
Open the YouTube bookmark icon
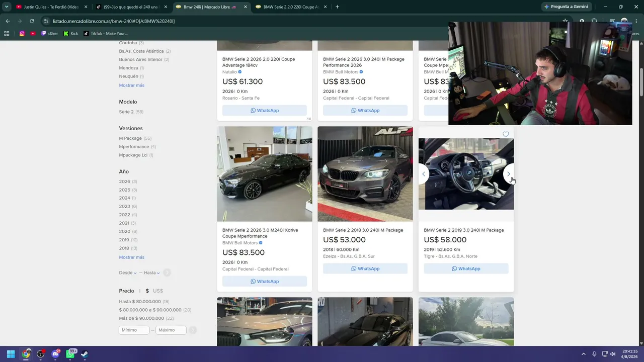click(x=33, y=34)
